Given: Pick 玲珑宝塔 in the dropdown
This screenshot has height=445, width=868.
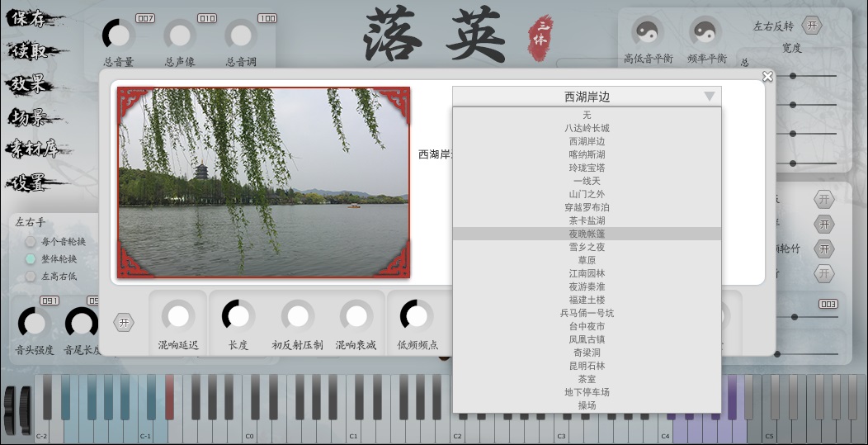Looking at the screenshot, I should (587, 168).
